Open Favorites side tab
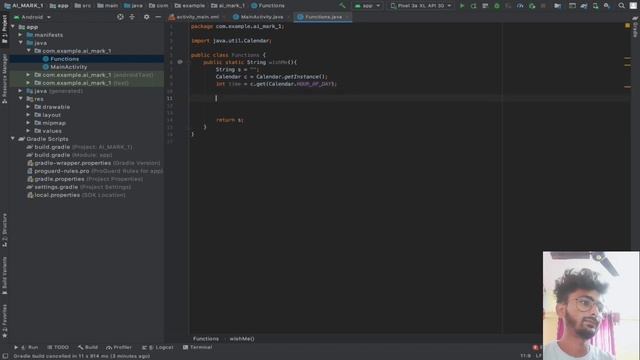Viewport: 640px width, 360px height. 4,321
